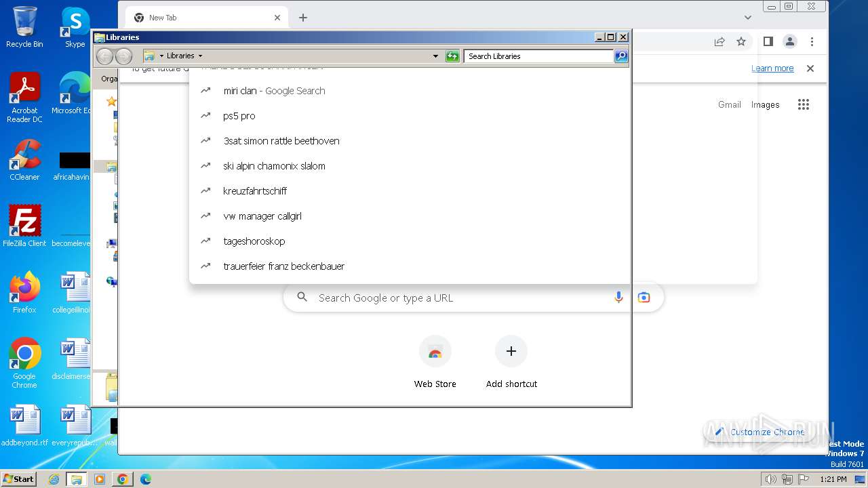This screenshot has height=488, width=868.
Task: Click the Add shortcut tile
Action: tap(511, 362)
